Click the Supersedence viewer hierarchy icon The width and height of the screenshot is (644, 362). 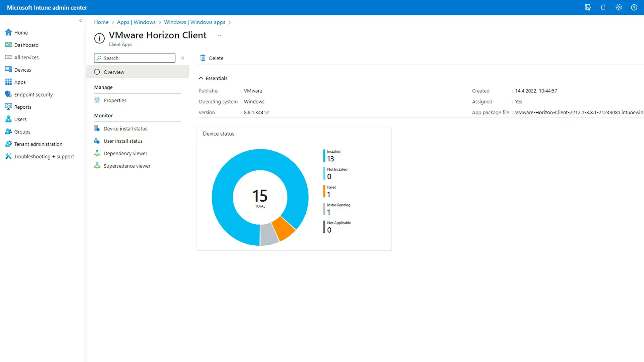click(x=97, y=165)
